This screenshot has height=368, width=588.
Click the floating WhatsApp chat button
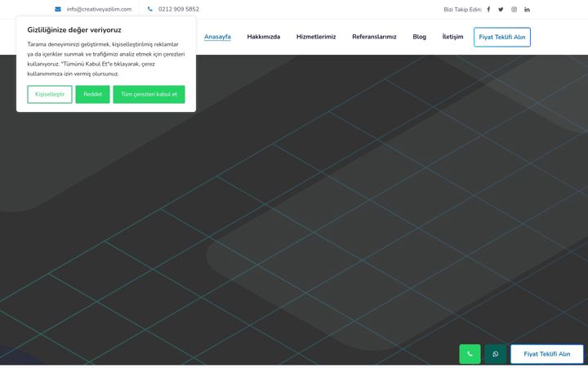pos(496,354)
